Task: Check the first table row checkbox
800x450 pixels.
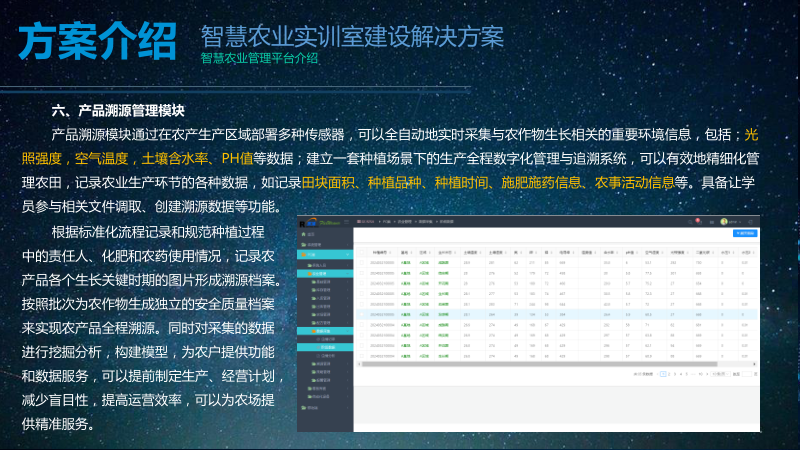Action: [361, 265]
